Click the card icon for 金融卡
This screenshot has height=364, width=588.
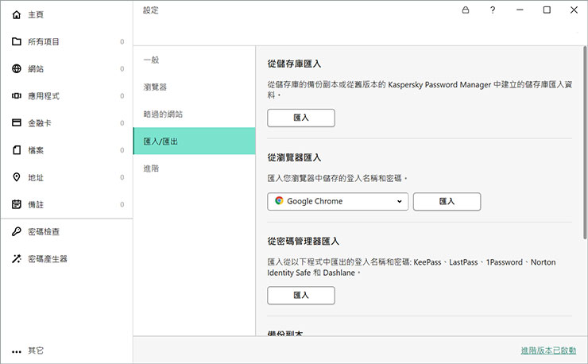(x=16, y=122)
